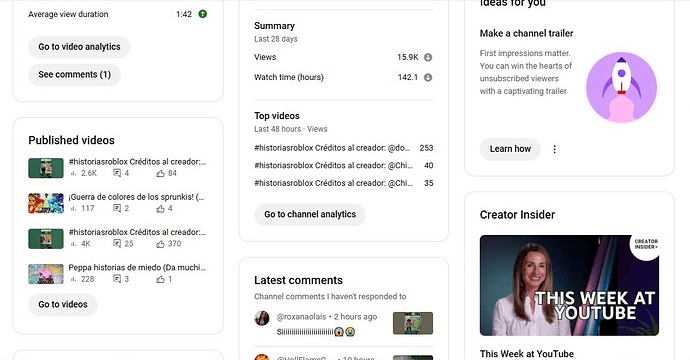Open the Peppa historias de miedo video thumbnail
690x360 pixels.
click(x=46, y=274)
